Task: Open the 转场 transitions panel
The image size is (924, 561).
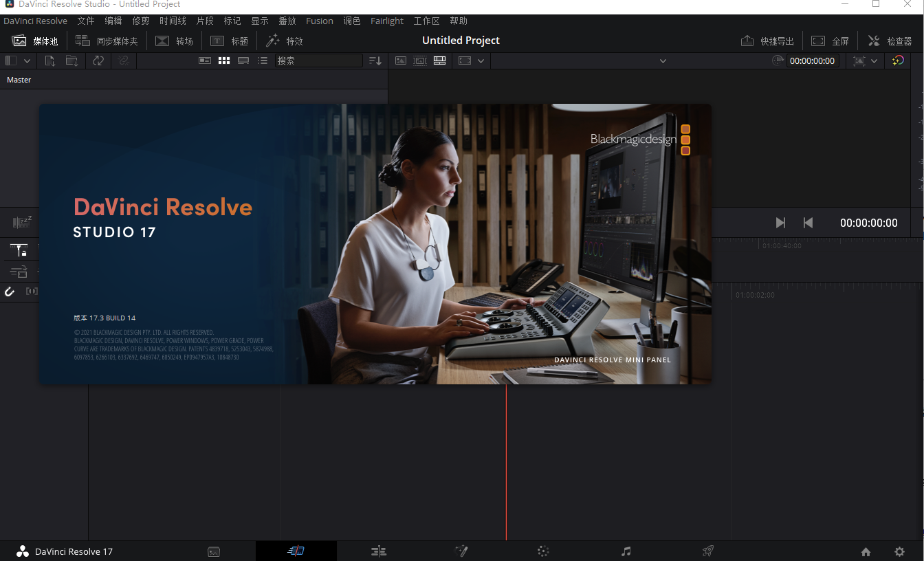Action: (x=174, y=41)
